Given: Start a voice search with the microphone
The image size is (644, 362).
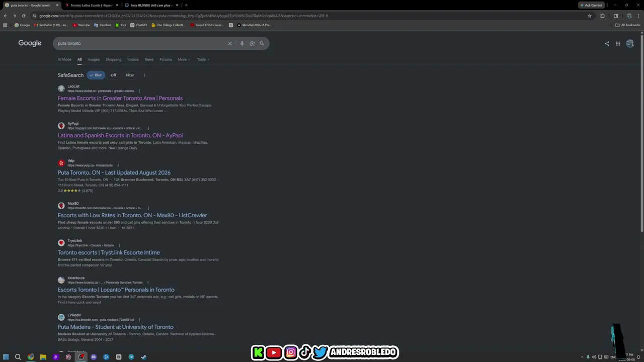Looking at the screenshot, I should tap(242, 43).
